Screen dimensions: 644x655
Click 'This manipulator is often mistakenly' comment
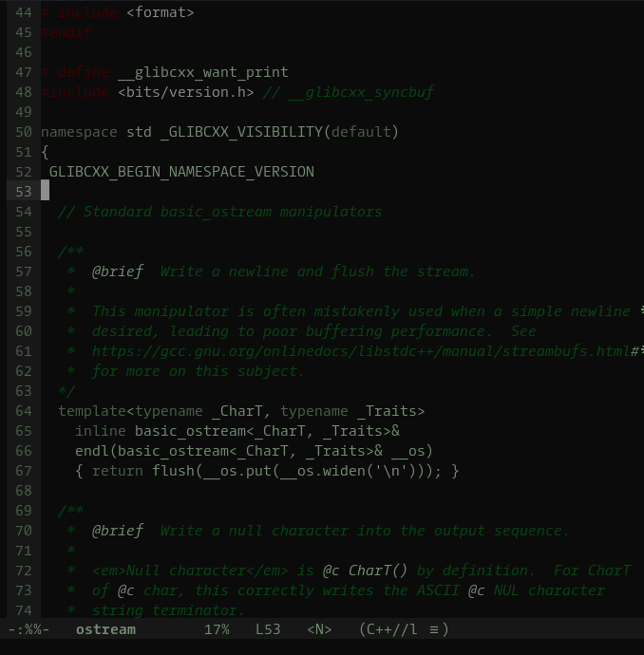246,311
